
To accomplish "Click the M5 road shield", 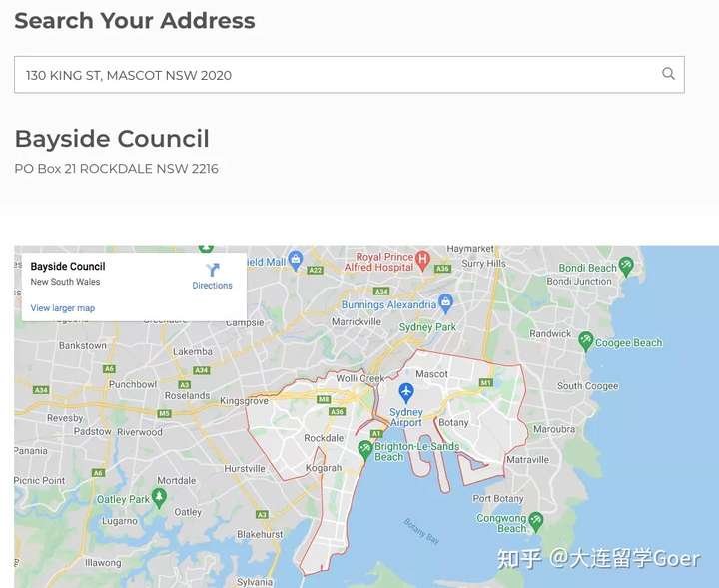I will [x=164, y=414].
